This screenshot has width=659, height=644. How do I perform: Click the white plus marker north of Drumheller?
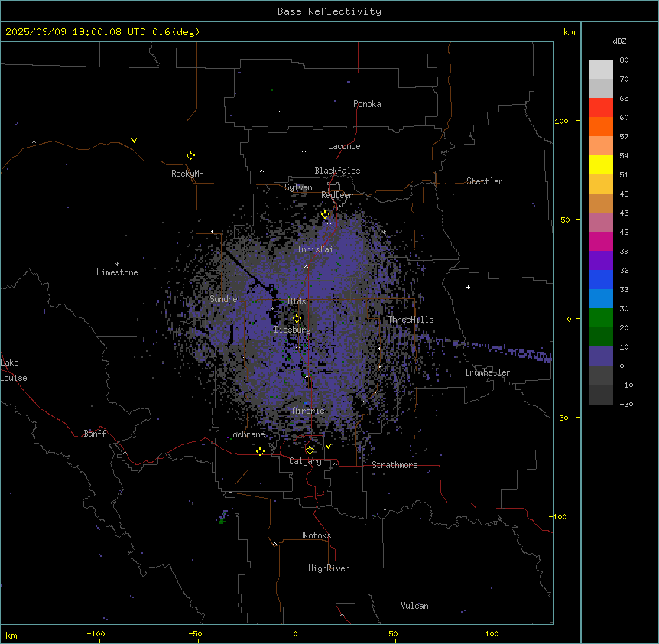coord(468,287)
